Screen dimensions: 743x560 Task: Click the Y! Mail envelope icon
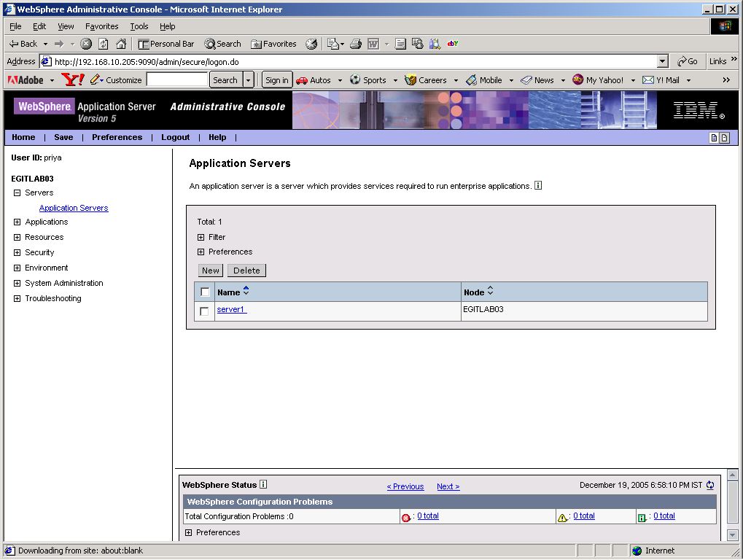[647, 80]
